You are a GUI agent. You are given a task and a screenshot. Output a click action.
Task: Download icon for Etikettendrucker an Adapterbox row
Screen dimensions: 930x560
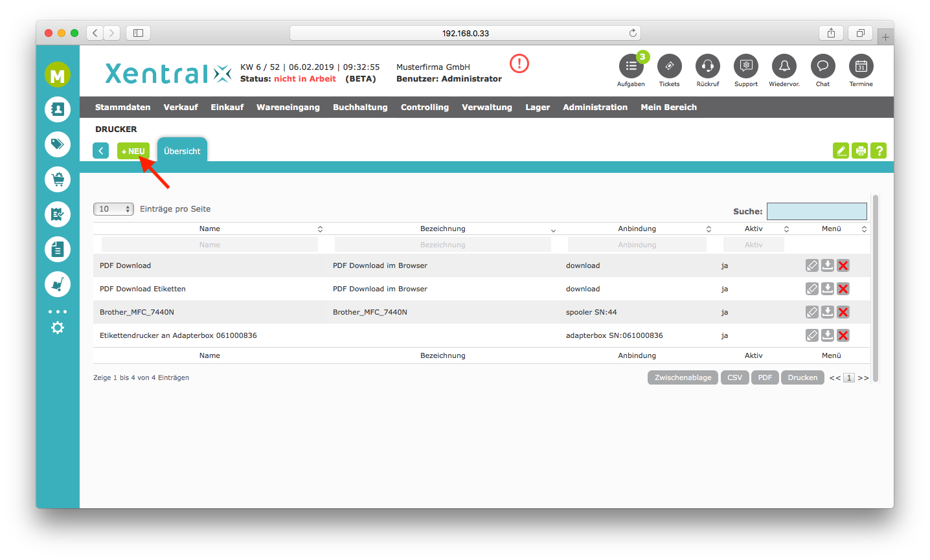(x=827, y=335)
